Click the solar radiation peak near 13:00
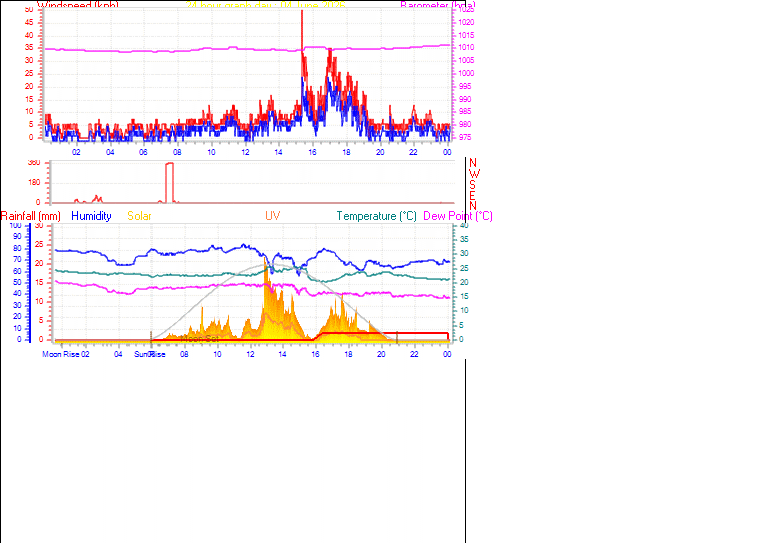The image size is (761, 543). coord(265,259)
